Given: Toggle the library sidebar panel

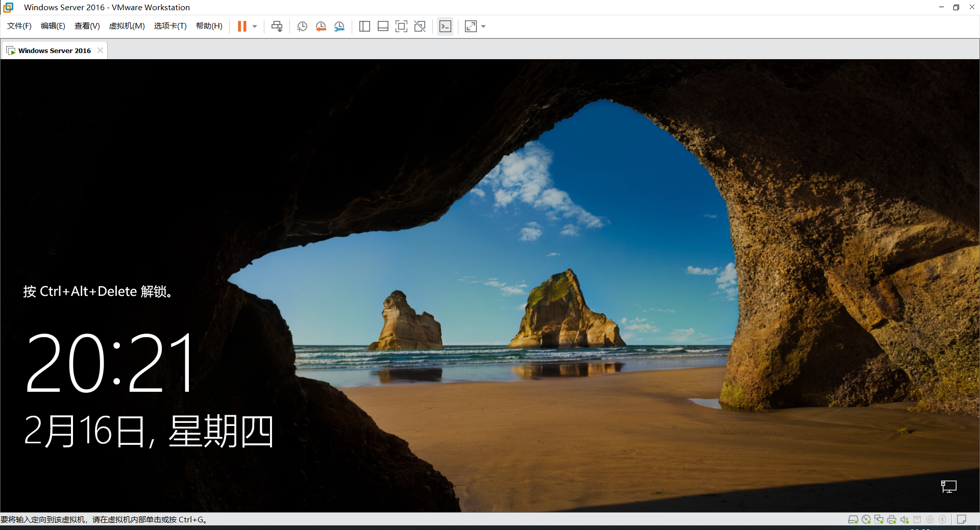Looking at the screenshot, I should click(x=364, y=27).
